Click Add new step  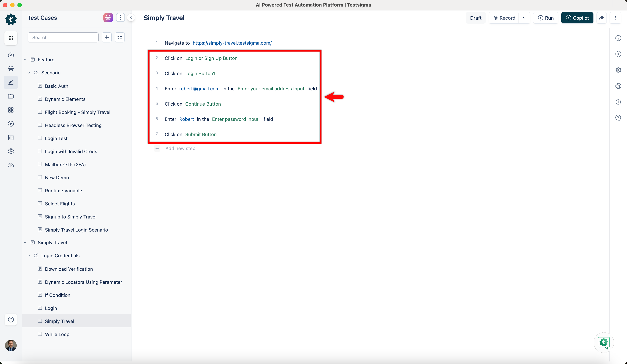point(180,149)
